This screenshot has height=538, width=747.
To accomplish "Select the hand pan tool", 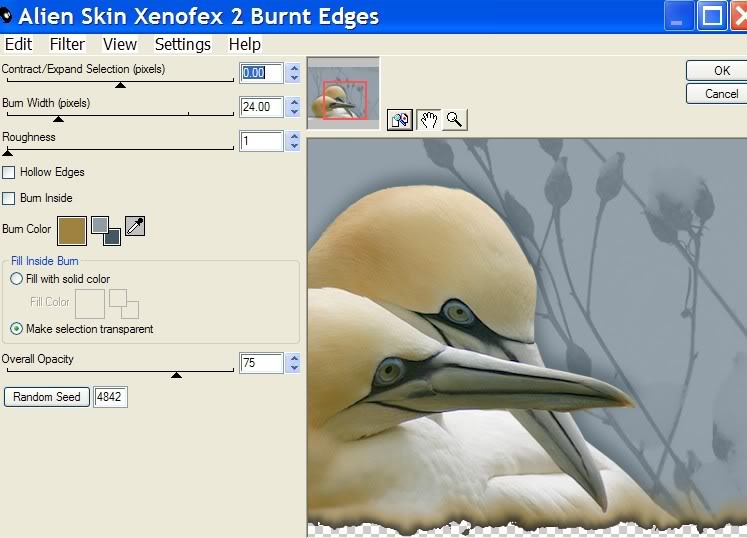I will pyautogui.click(x=428, y=120).
